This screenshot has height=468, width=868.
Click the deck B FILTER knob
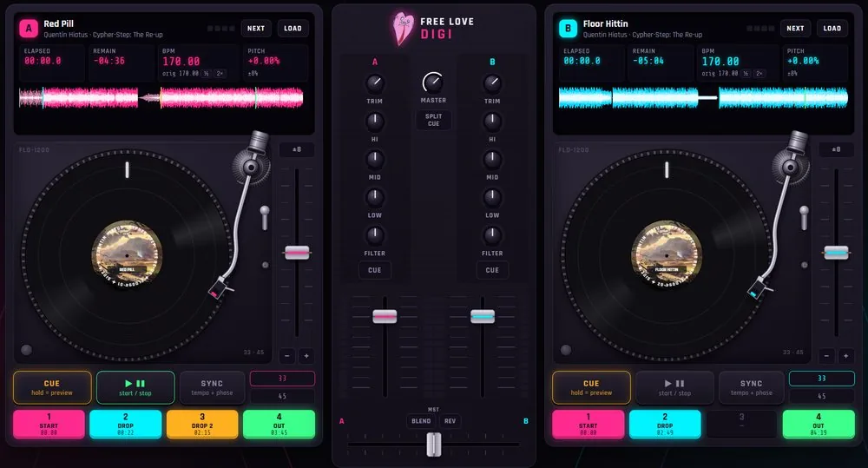[x=492, y=234]
